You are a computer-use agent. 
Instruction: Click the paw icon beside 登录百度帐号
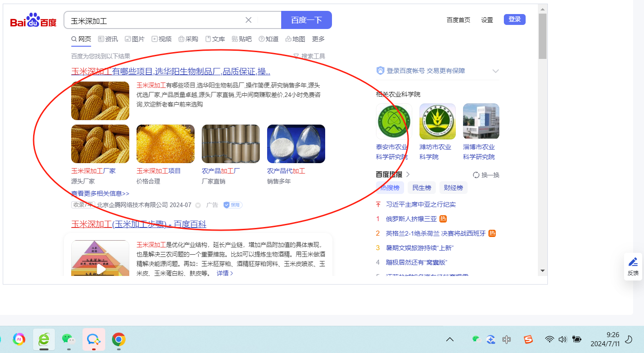point(380,71)
